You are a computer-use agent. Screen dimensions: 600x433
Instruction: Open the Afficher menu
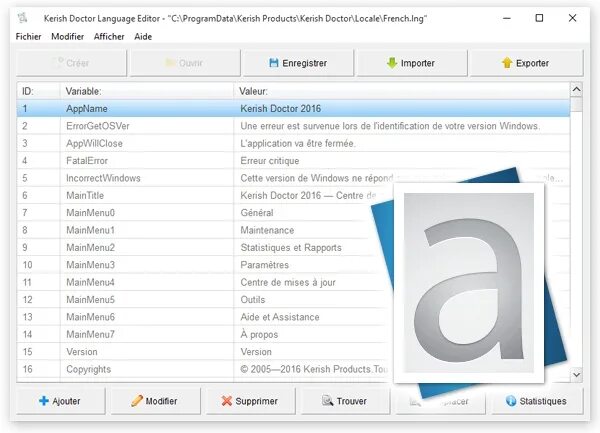point(109,37)
